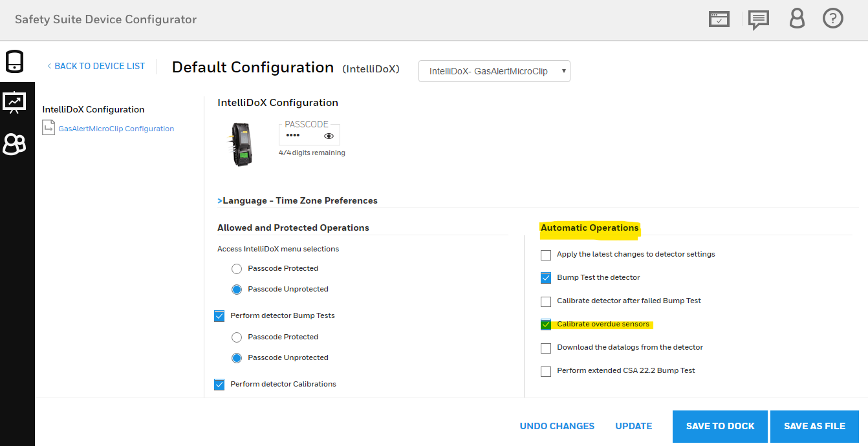Enable Apply the latest changes checkbox
The height and width of the screenshot is (446, 868).
pos(546,255)
